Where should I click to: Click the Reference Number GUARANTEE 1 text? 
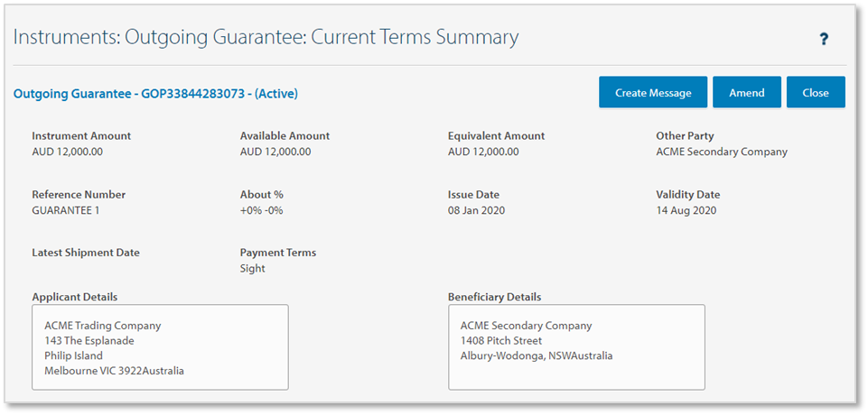(x=66, y=210)
